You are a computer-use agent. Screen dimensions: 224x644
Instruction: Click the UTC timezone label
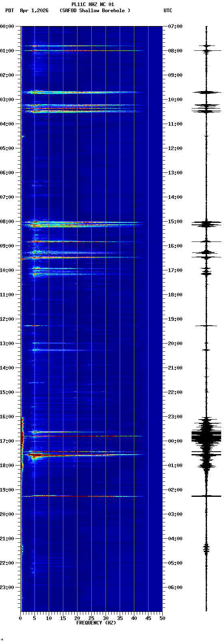pyautogui.click(x=168, y=11)
